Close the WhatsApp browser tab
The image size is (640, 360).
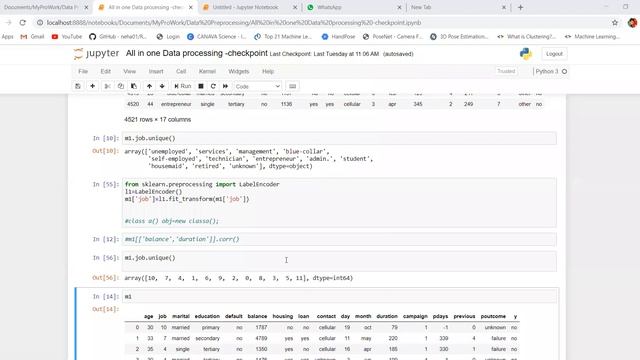399,7
